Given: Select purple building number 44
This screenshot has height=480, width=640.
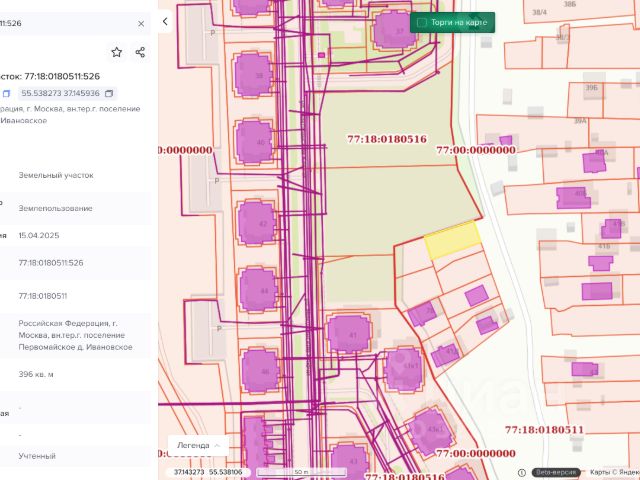Looking at the screenshot, I should pos(259,290).
